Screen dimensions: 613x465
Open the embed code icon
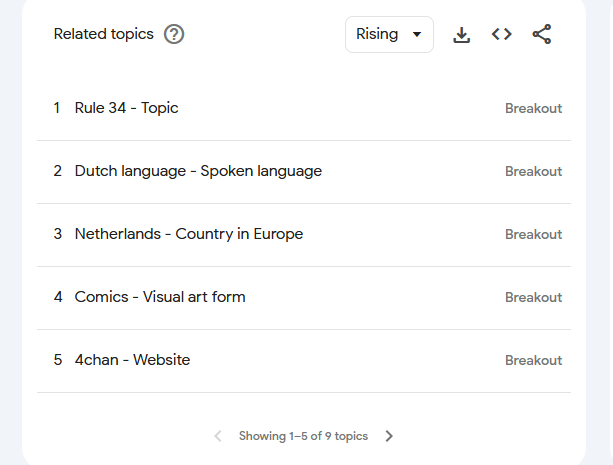pyautogui.click(x=501, y=34)
